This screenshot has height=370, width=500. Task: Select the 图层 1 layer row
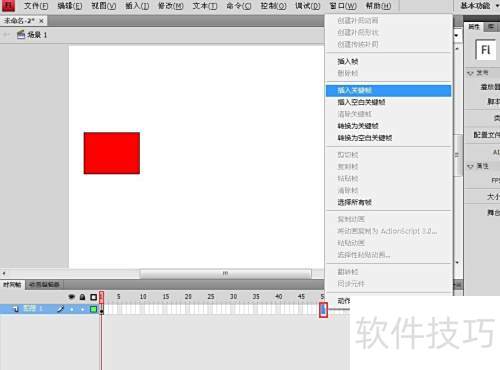click(x=49, y=309)
